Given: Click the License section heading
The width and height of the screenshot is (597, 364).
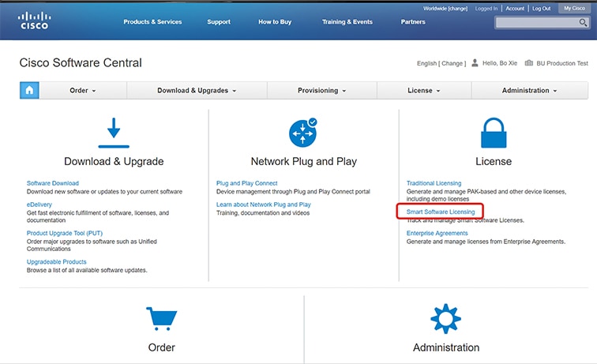Looking at the screenshot, I should tap(494, 161).
